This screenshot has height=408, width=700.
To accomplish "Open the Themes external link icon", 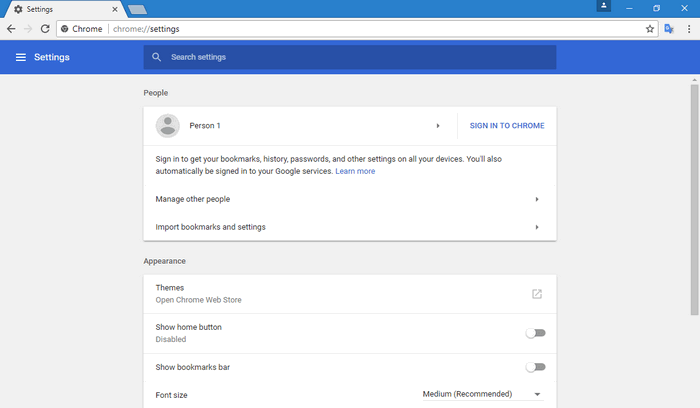I will pyautogui.click(x=537, y=294).
